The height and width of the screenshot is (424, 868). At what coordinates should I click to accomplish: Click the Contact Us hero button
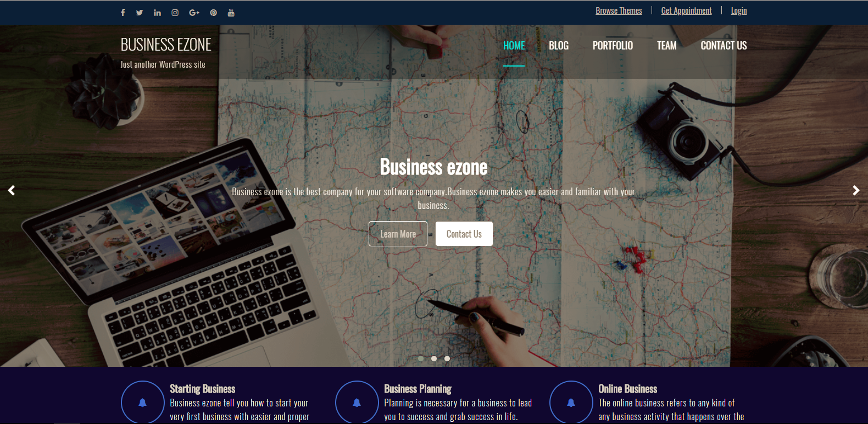coord(464,234)
